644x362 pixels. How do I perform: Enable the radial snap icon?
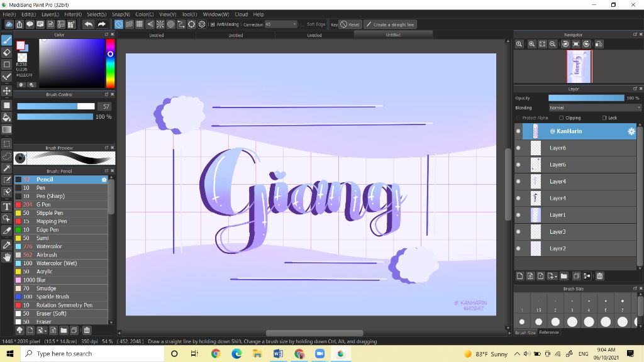click(x=160, y=25)
